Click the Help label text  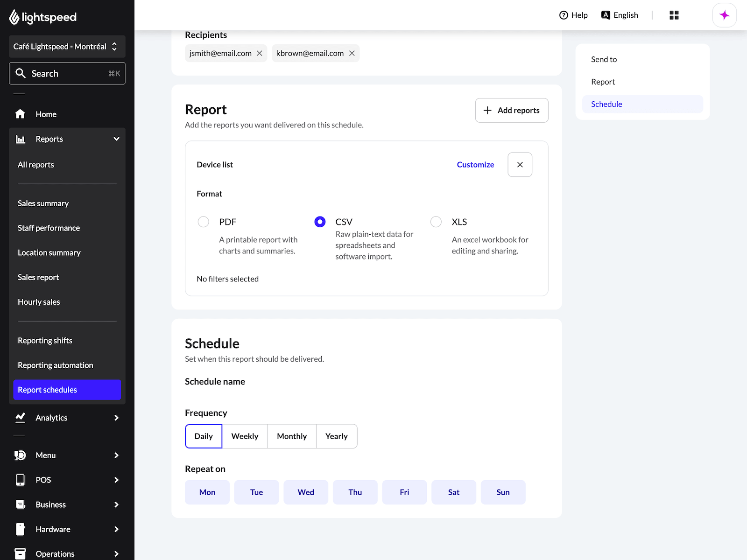point(579,15)
